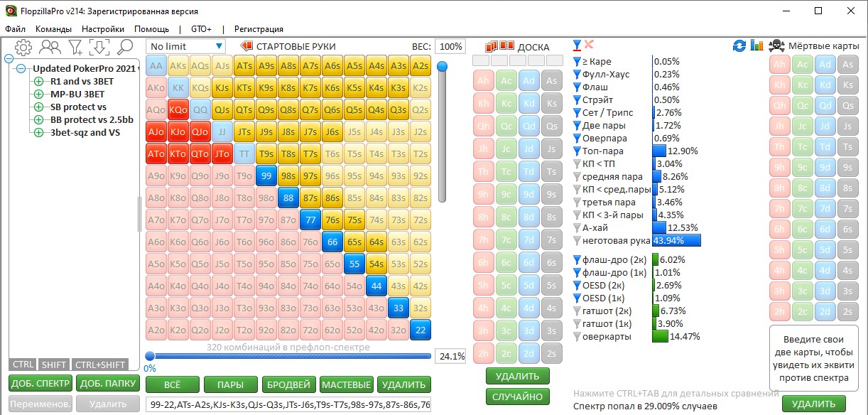Image resolution: width=868 pixels, height=415 pixels.
Task: Click the ПАРЫ button
Action: (230, 384)
